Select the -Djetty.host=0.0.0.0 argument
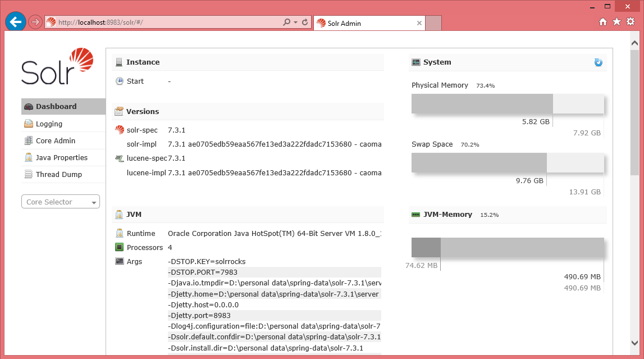Viewport: 644px width, 359px height. point(203,305)
